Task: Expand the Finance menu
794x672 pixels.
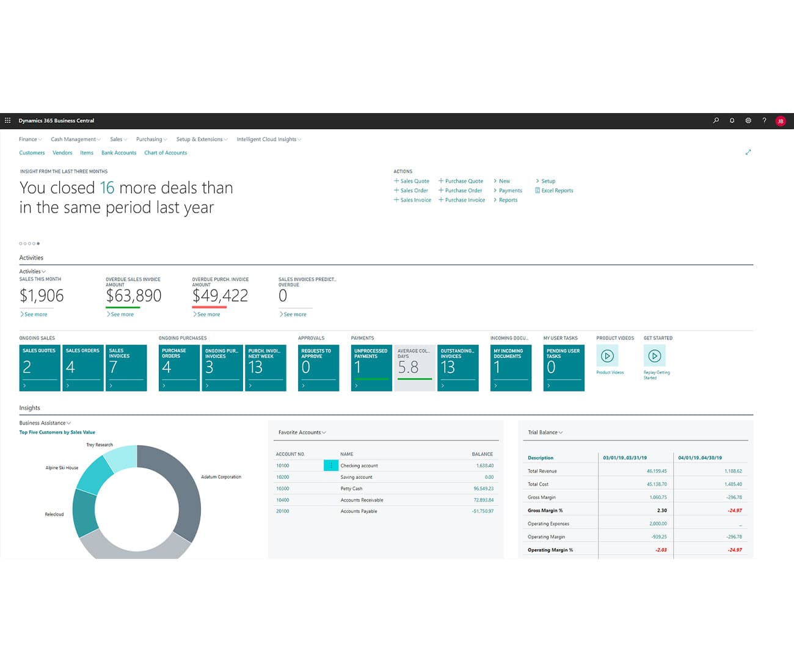Action: point(31,139)
